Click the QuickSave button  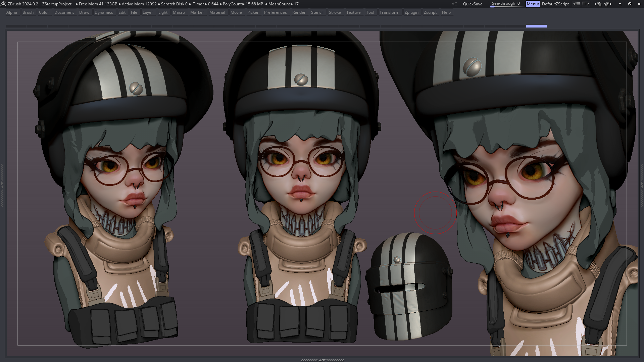(x=473, y=4)
